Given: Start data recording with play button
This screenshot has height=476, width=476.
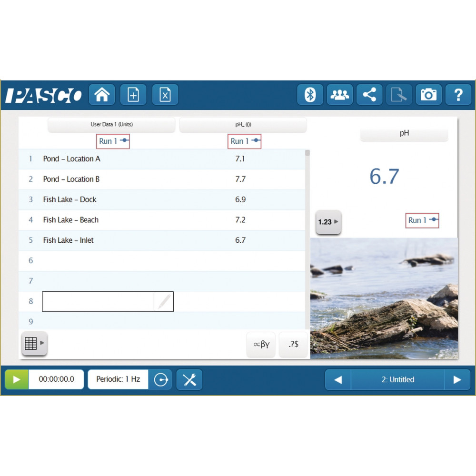Looking at the screenshot, I should [17, 379].
